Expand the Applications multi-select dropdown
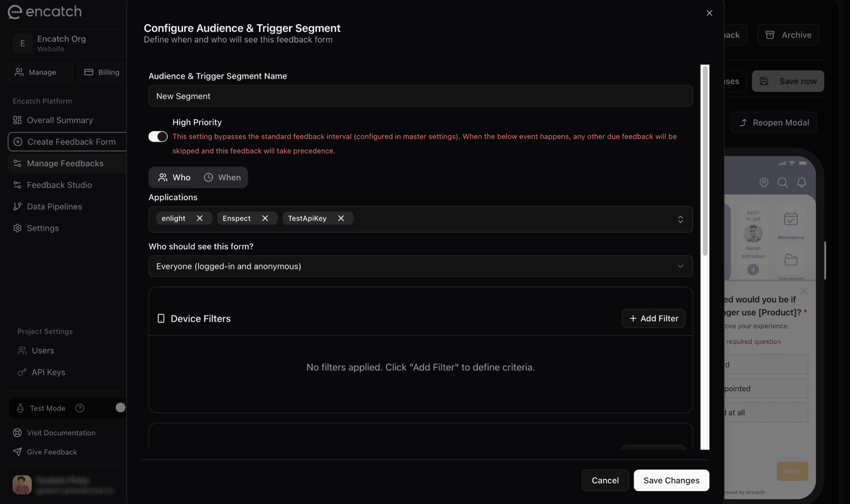The height and width of the screenshot is (504, 850). tap(680, 219)
